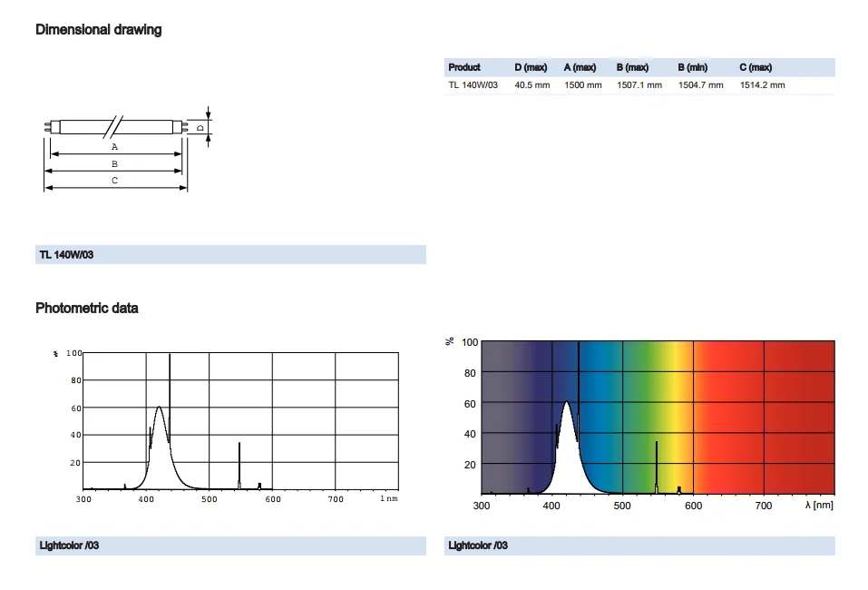Viewport: 868px width, 590px height.
Task: Click the 'Photometric data' heading
Action: pyautogui.click(x=87, y=308)
